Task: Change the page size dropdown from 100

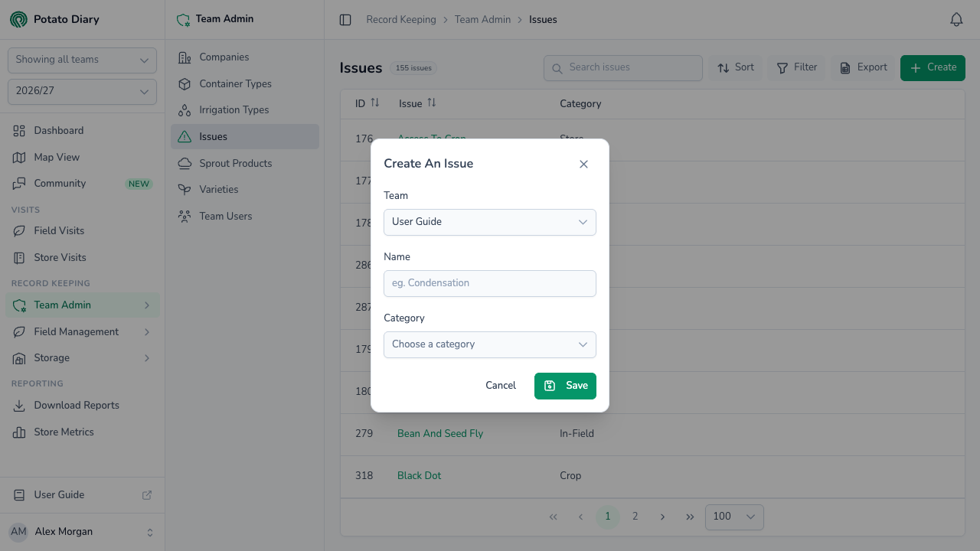Action: coord(734,517)
